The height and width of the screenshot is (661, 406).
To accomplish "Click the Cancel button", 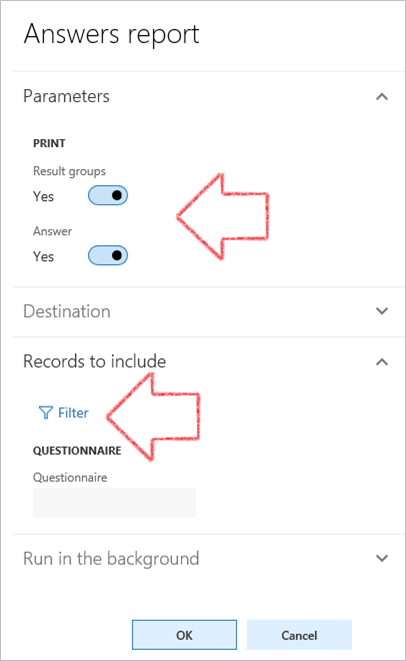I will pyautogui.click(x=299, y=635).
